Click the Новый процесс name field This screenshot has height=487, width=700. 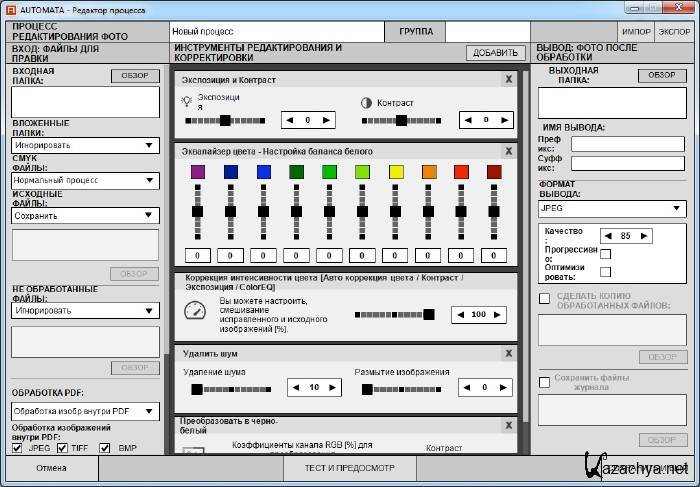coord(276,32)
